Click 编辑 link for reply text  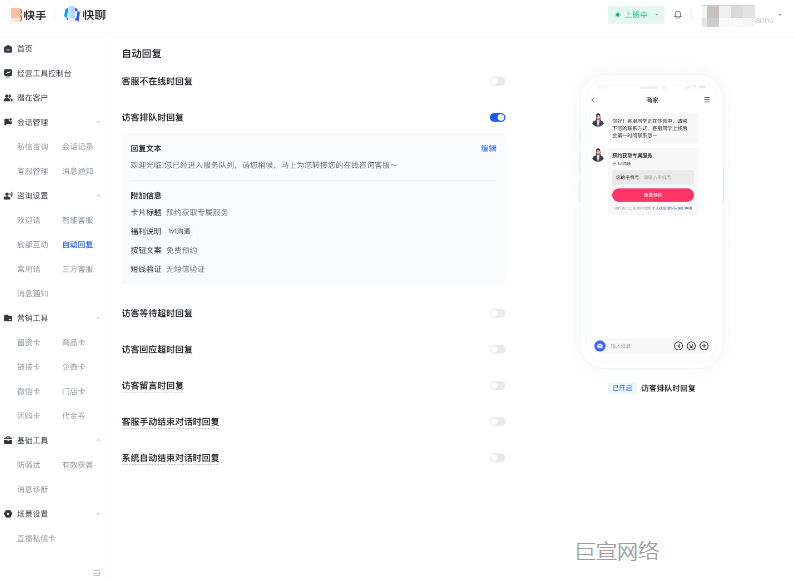click(489, 149)
